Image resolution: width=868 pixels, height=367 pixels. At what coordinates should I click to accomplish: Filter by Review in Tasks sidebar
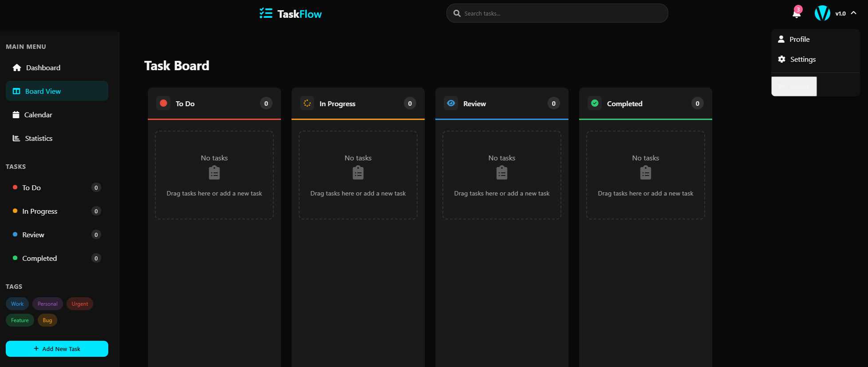[57, 235]
